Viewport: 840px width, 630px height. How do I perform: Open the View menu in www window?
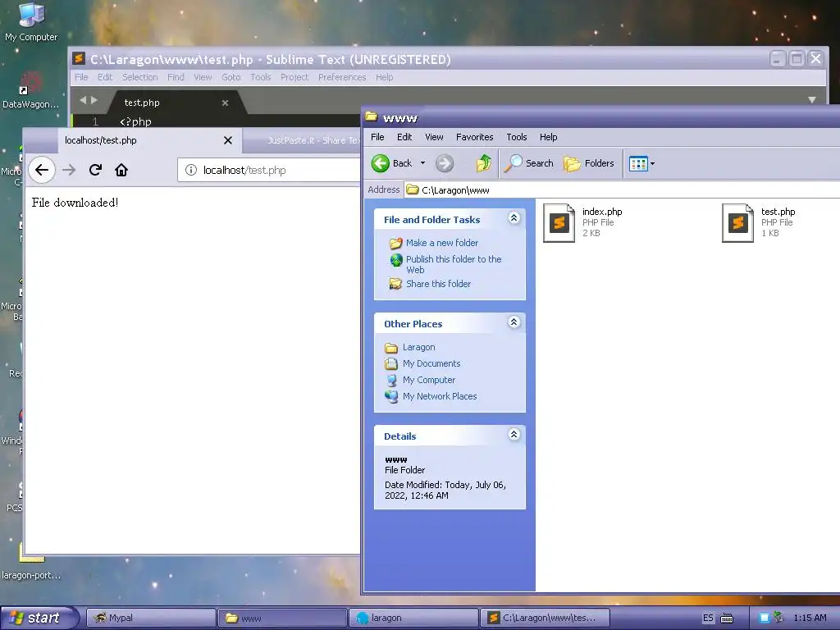point(434,137)
